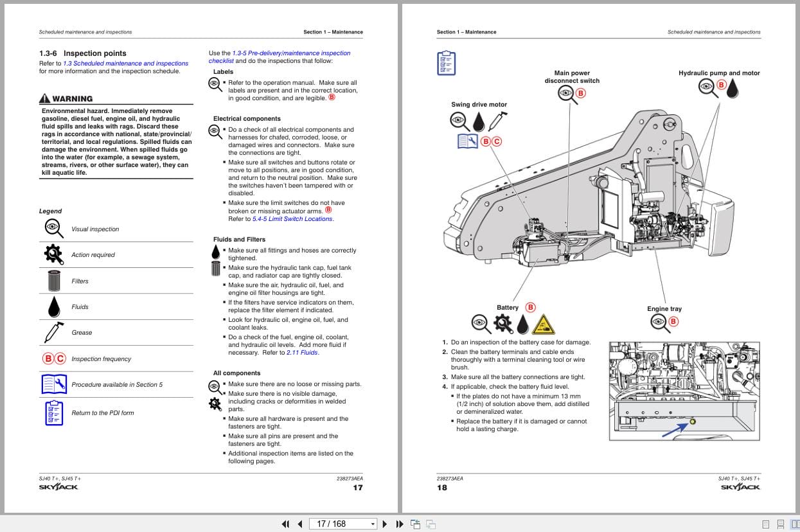Click the engine tray detail photo
800x532 pixels.
coord(684,391)
